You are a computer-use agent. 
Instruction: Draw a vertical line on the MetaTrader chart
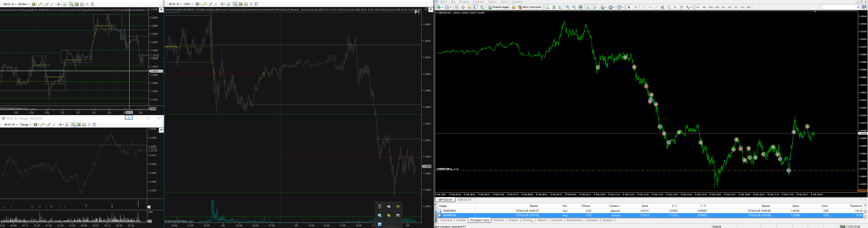(644, 7)
